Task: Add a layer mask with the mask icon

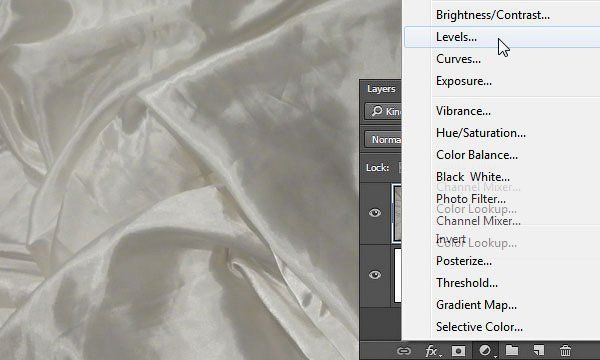Action: pos(458,351)
